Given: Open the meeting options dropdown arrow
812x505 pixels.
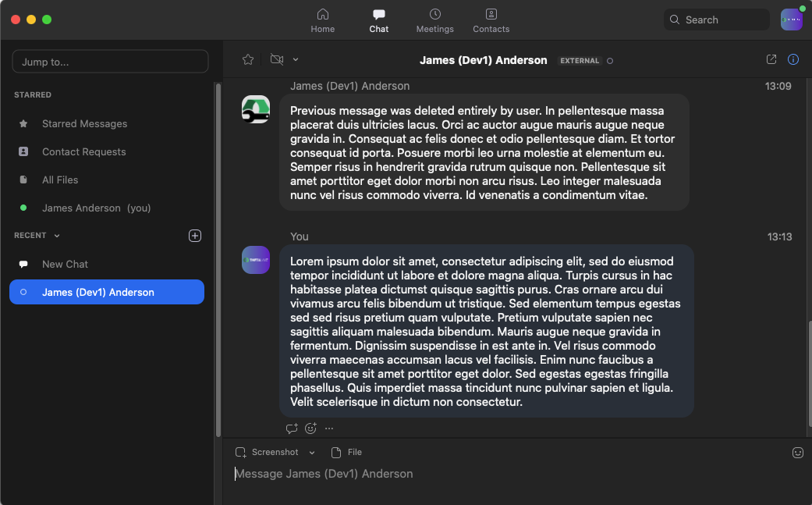Looking at the screenshot, I should (x=296, y=59).
